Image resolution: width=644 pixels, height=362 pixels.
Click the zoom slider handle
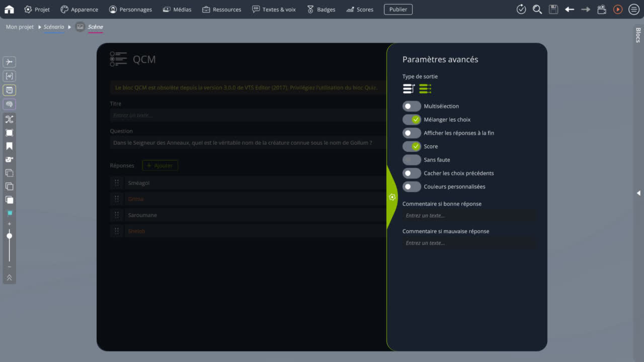(9, 236)
